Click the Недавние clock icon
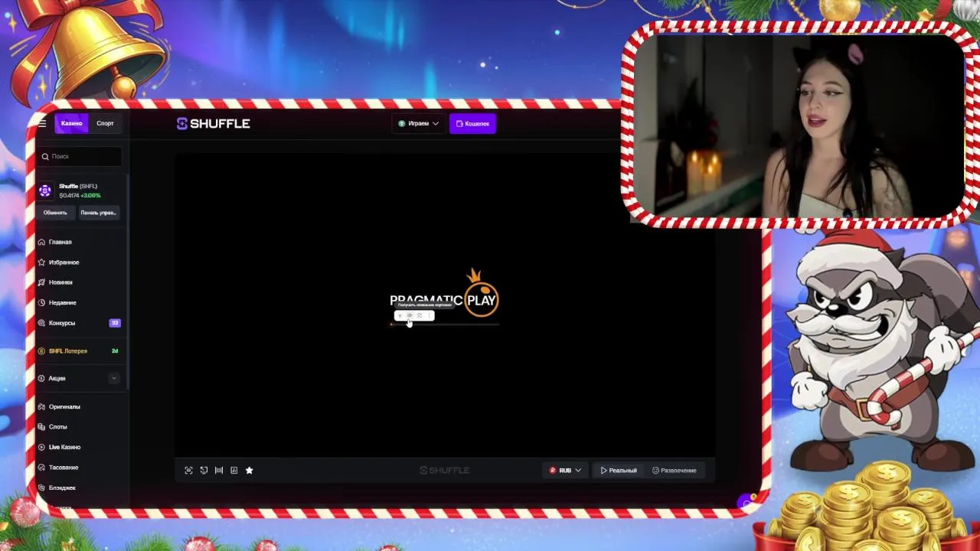Image resolution: width=980 pixels, height=551 pixels. (42, 302)
